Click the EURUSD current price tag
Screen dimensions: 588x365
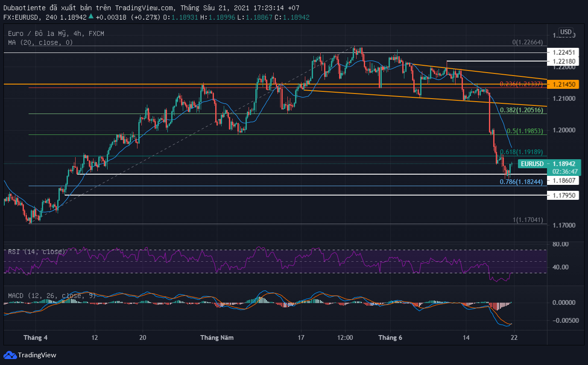tap(532, 164)
